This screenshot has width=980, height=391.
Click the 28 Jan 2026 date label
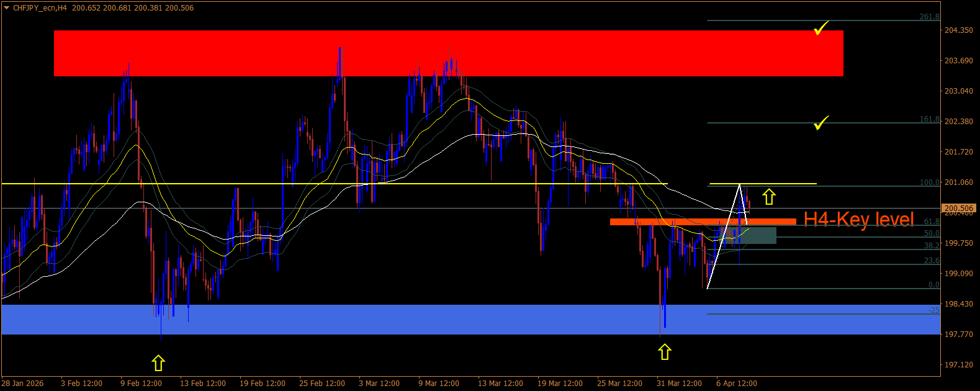23,383
